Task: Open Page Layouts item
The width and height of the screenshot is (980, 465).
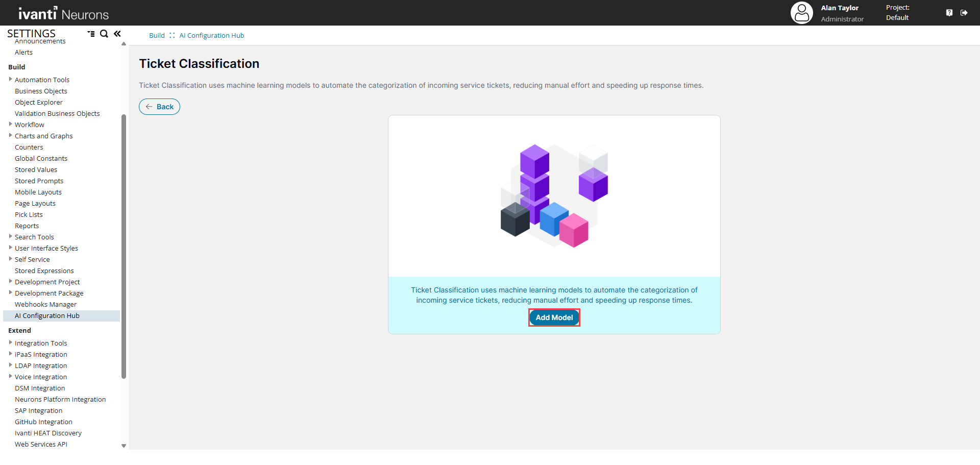Action: coord(35,204)
